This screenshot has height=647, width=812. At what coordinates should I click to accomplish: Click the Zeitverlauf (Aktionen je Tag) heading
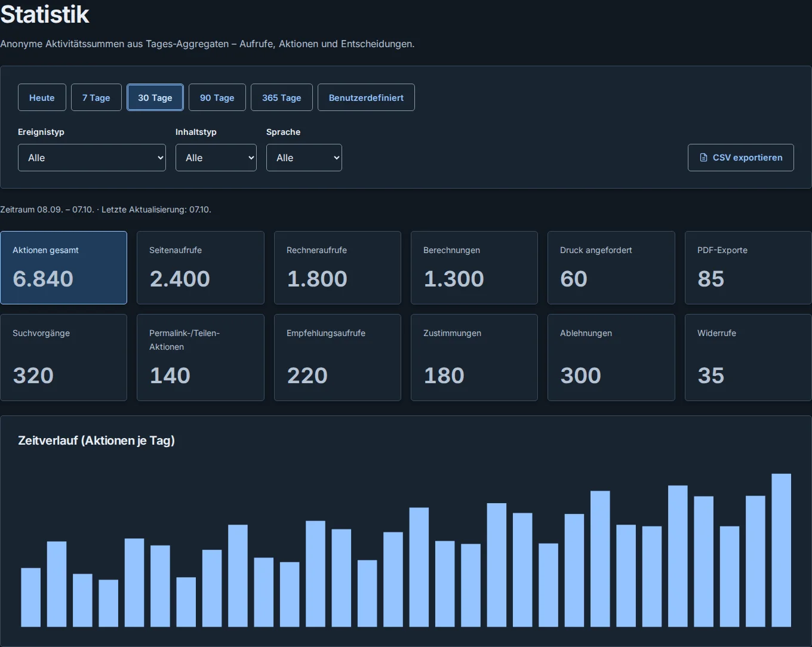pos(96,440)
